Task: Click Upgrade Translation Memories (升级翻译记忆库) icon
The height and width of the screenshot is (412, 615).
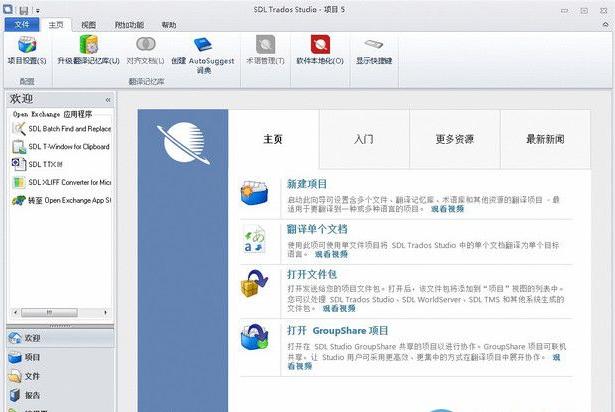Action: 89,44
